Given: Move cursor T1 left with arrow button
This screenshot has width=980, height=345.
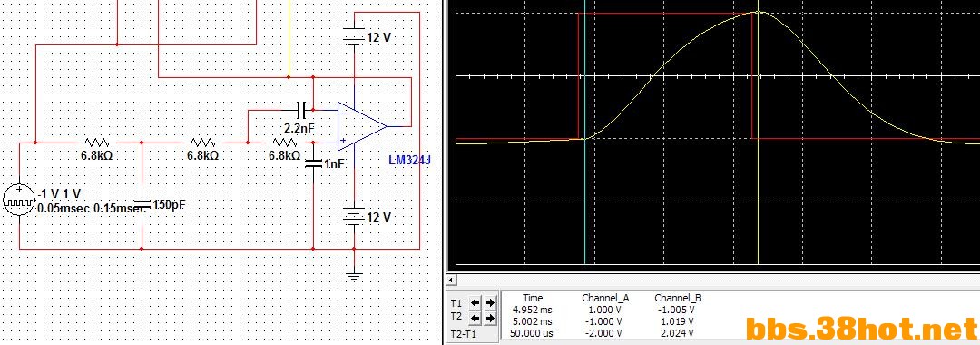Looking at the screenshot, I should pyautogui.click(x=475, y=303).
